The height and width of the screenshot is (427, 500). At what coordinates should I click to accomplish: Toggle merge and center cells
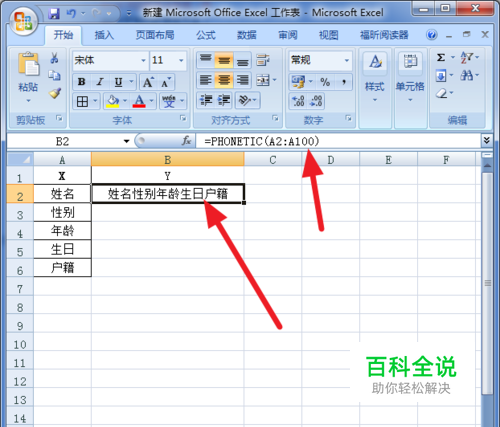[263, 80]
